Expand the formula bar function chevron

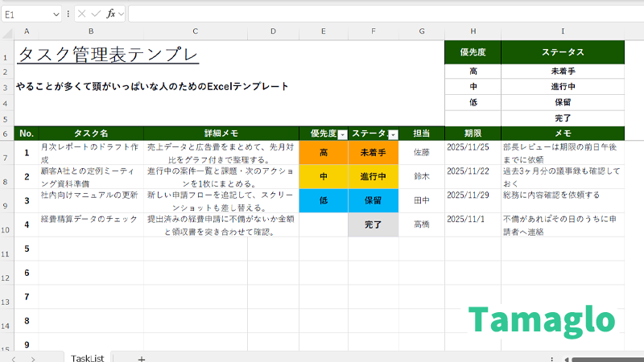[x=121, y=14]
